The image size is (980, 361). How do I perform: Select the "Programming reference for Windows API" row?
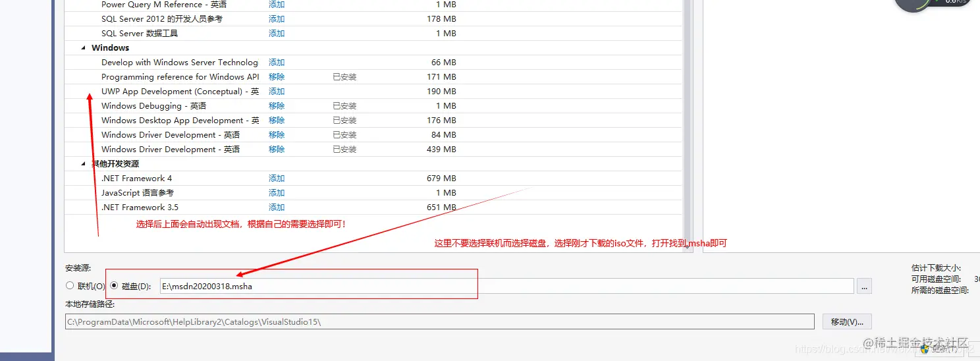click(180, 77)
